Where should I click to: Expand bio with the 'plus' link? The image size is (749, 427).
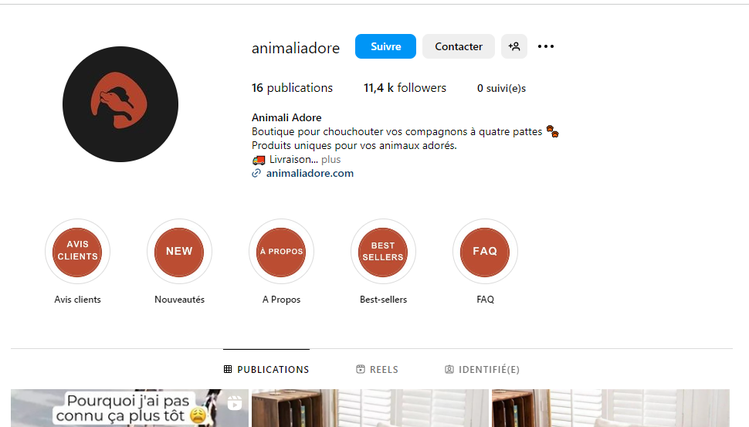(331, 159)
